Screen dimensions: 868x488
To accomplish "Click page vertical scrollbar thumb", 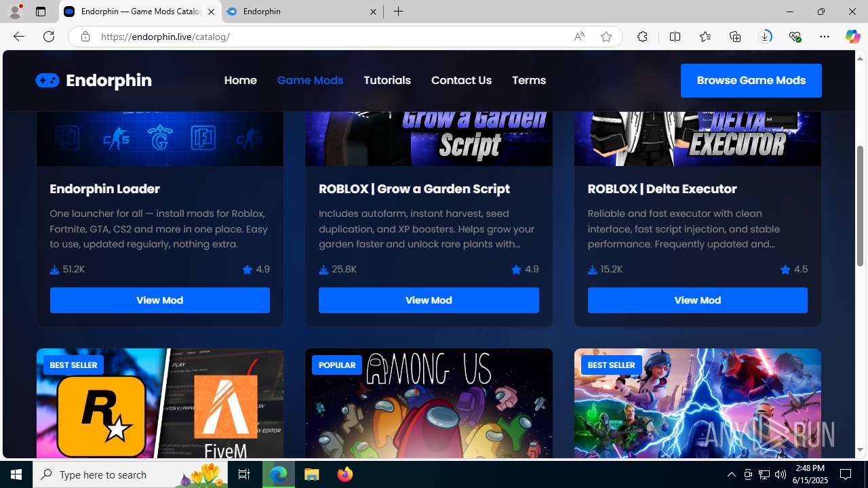I will click(860, 205).
